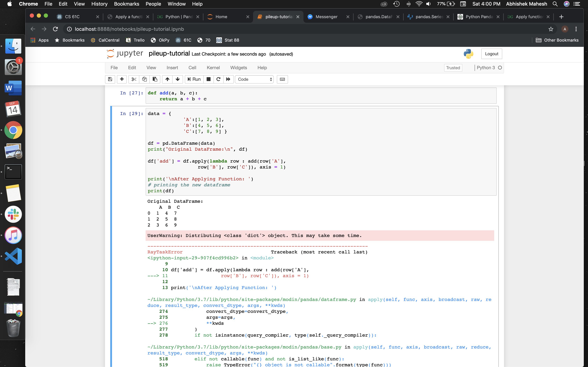Screen dimensions: 588x367
Task: Switch to the Messenger tab
Action: pyautogui.click(x=326, y=17)
